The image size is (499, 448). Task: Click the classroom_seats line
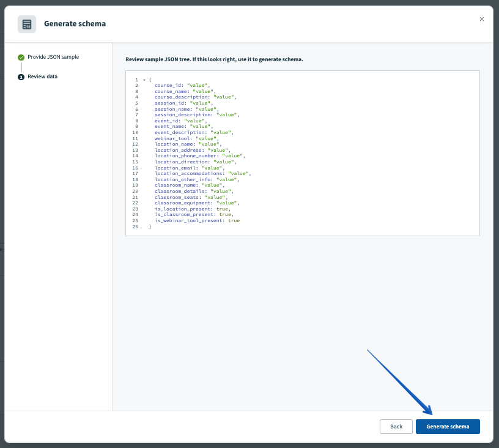click(x=191, y=198)
